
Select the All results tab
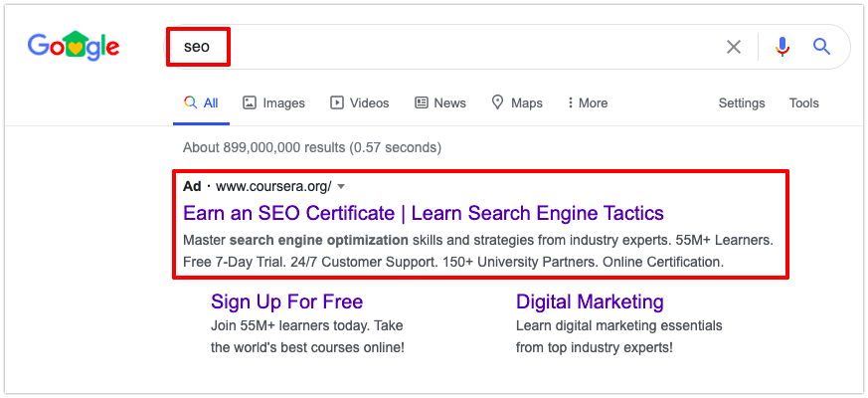(202, 103)
